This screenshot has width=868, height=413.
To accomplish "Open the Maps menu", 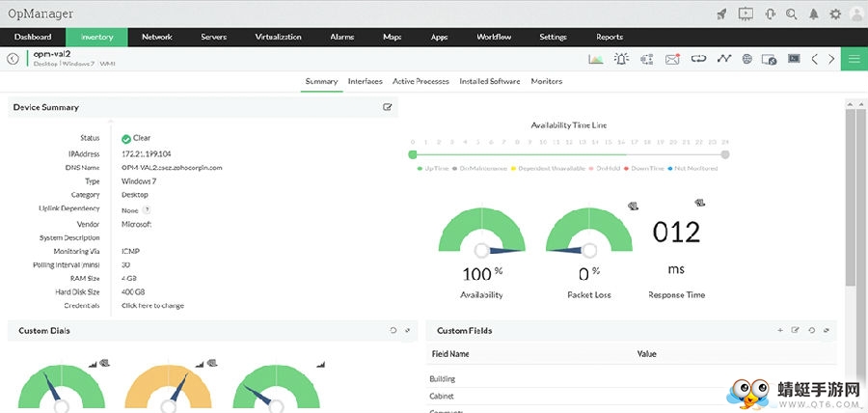I will coord(393,37).
